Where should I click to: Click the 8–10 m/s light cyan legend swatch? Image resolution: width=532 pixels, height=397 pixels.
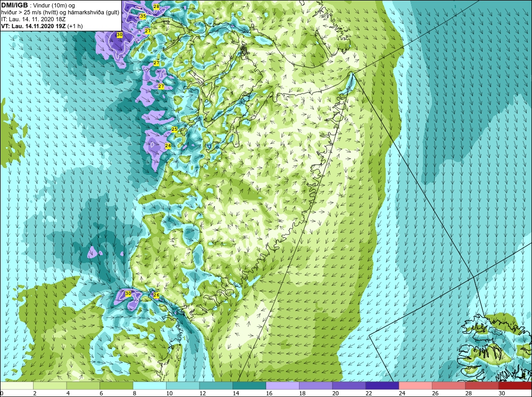[x=149, y=385]
